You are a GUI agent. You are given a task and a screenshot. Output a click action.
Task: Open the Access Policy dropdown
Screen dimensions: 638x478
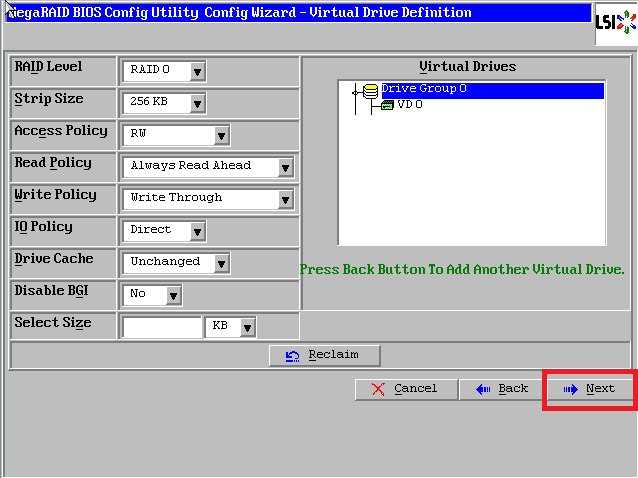(176, 135)
